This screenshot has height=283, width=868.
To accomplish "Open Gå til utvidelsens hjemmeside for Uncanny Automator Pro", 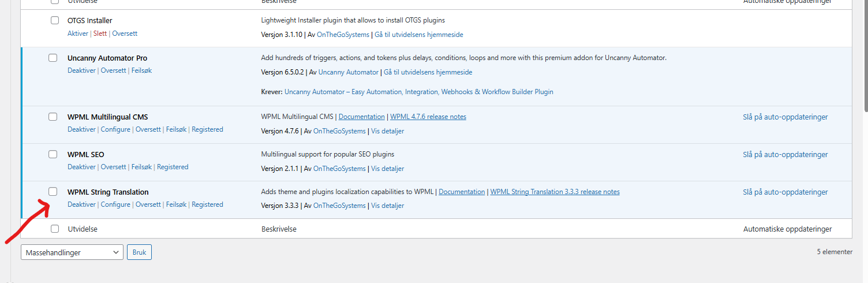I will coord(428,72).
